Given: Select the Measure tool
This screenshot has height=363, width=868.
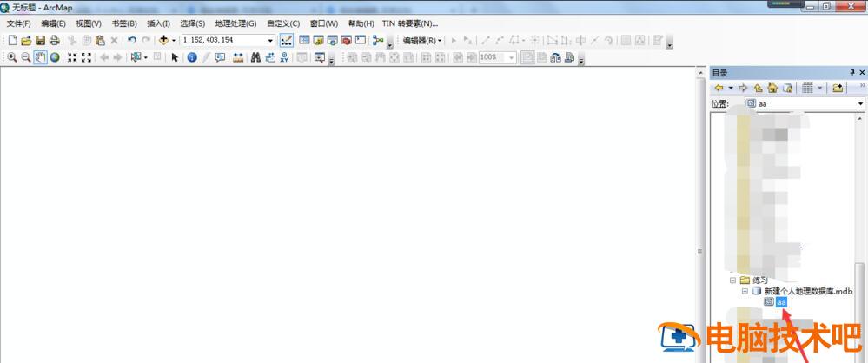Looking at the screenshot, I should (x=238, y=57).
